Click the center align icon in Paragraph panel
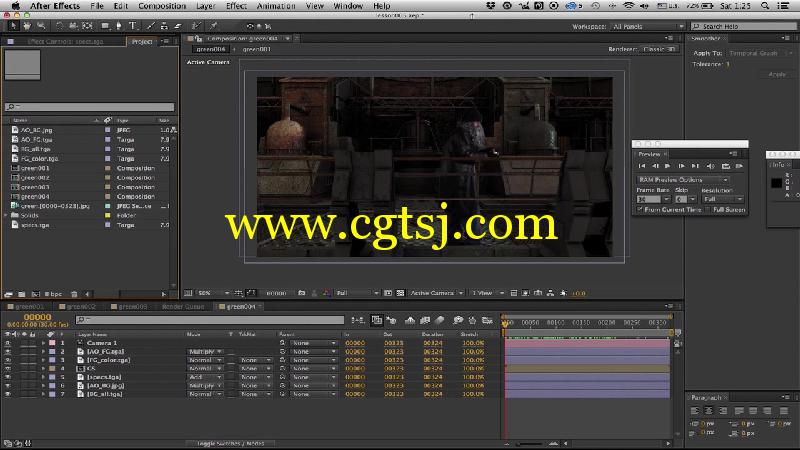Screen dimensions: 800x450 pyautogui.click(x=709, y=410)
